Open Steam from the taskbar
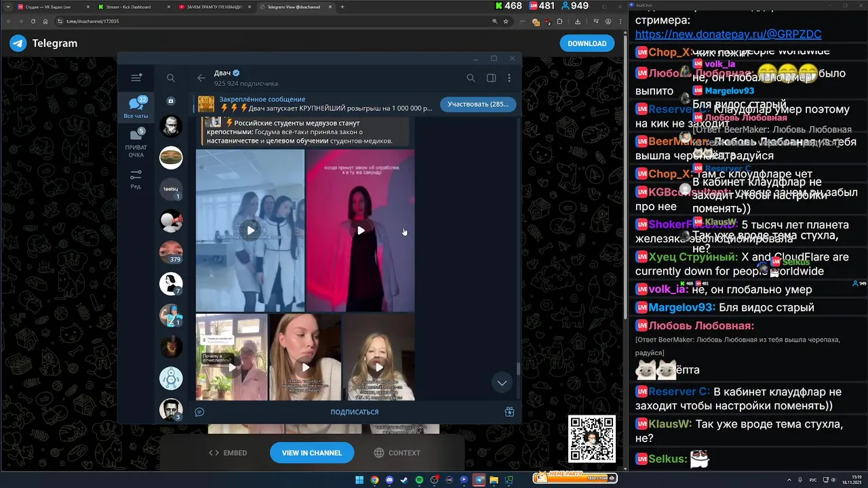 pyautogui.click(x=404, y=480)
